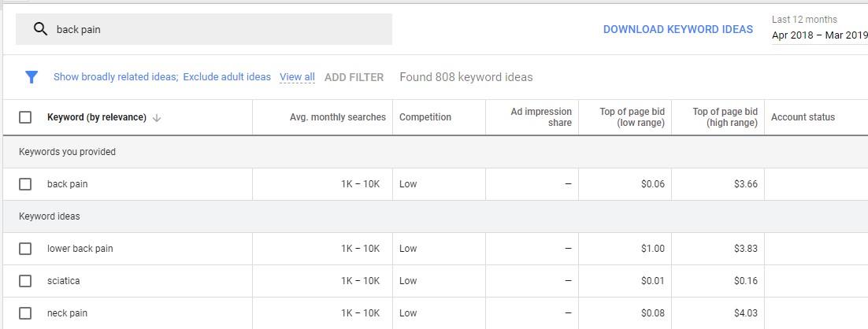Sort by Avg. monthly searches column
This screenshot has height=329, width=868.
coord(337,117)
